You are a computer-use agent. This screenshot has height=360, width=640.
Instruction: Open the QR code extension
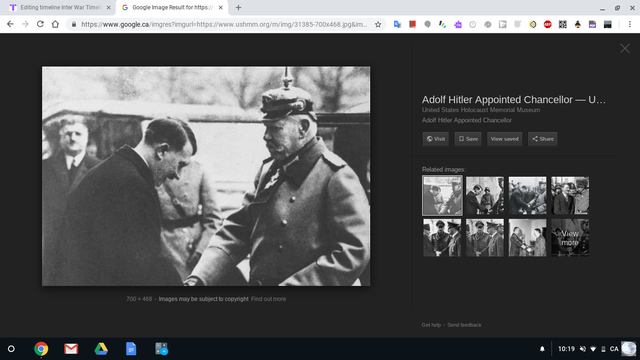pyautogui.click(x=562, y=24)
